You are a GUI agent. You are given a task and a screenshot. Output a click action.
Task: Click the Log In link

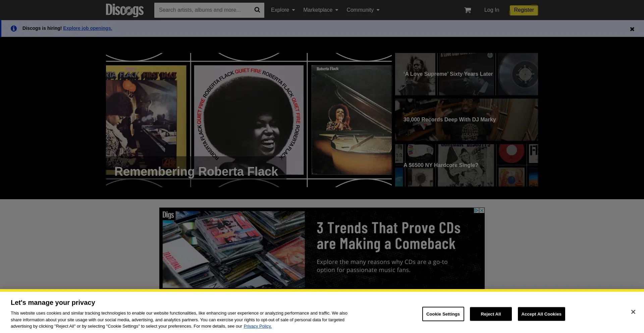pyautogui.click(x=491, y=10)
